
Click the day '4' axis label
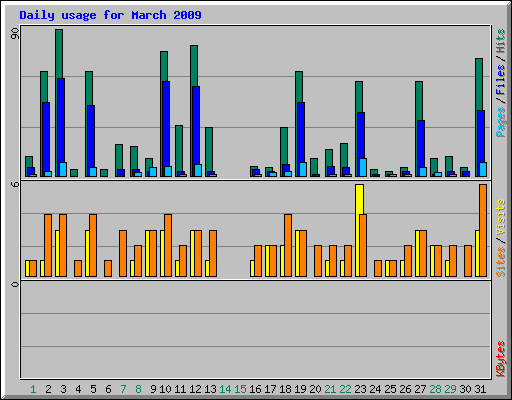pyautogui.click(x=78, y=389)
